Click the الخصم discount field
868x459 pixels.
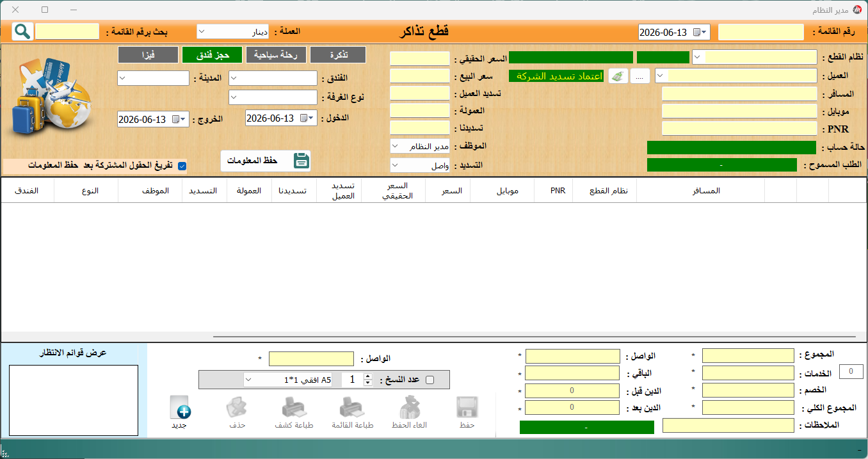tap(748, 391)
